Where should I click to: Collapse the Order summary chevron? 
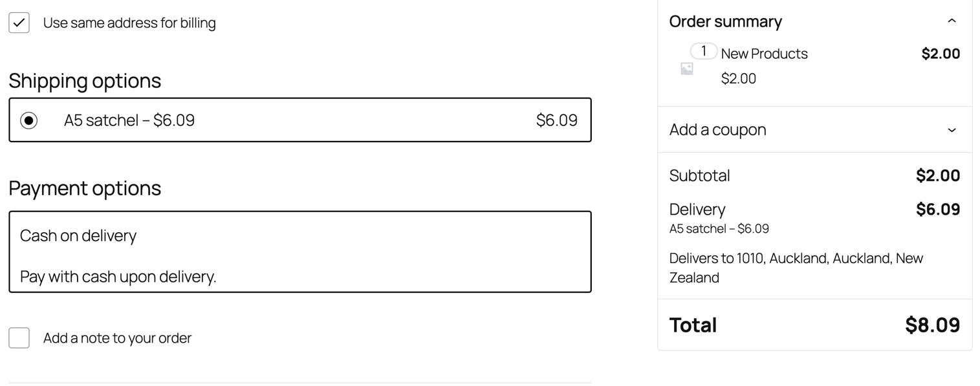(952, 21)
